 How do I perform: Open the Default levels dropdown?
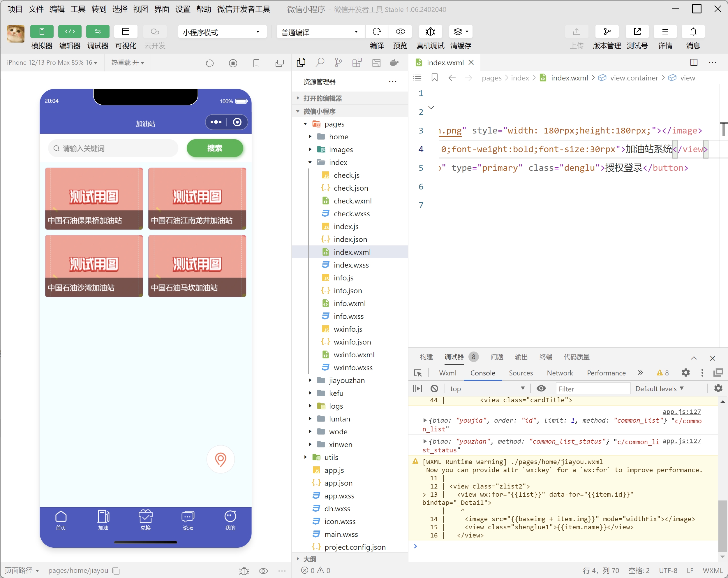pyautogui.click(x=660, y=389)
